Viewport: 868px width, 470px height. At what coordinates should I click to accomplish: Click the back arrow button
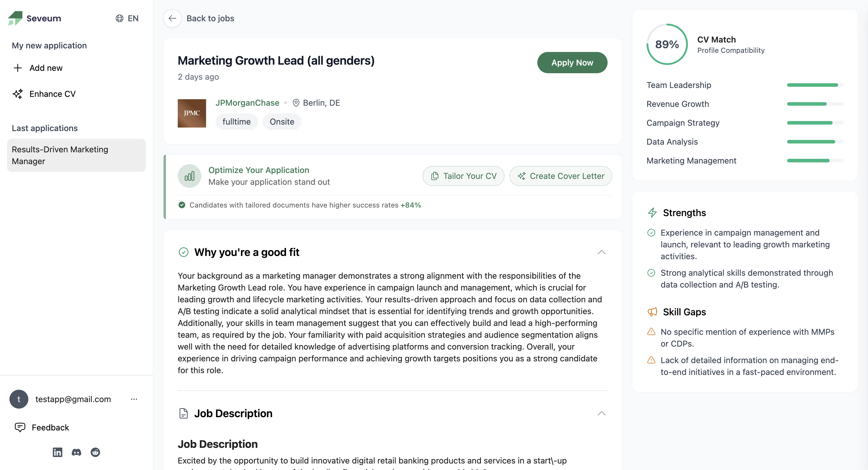click(x=172, y=18)
